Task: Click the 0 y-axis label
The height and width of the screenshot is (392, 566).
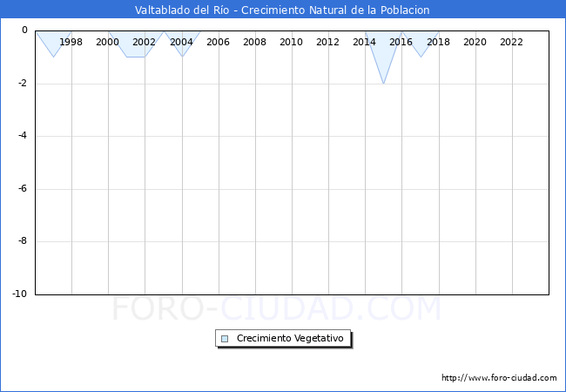Action: 24,30
